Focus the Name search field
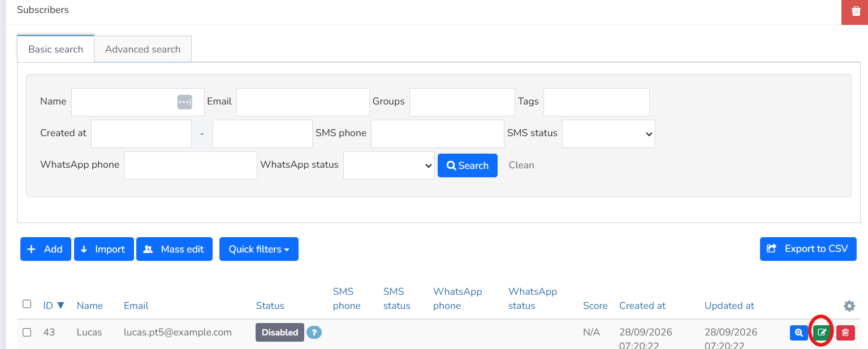Viewport: 868px width, 349px height. click(137, 102)
